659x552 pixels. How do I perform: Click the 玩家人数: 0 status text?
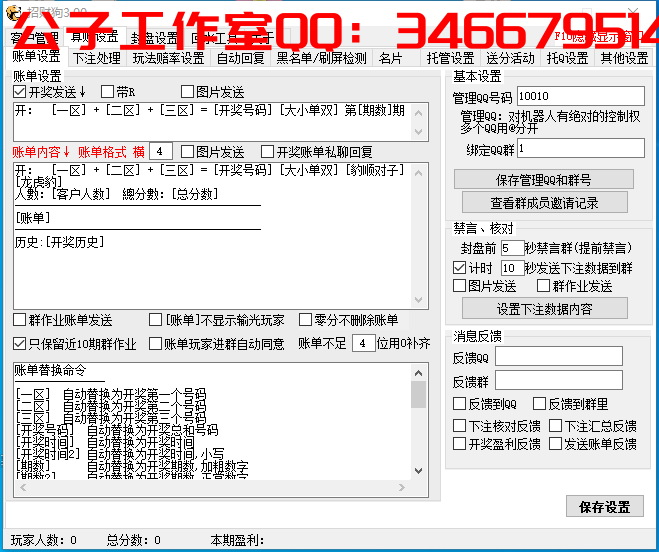tap(44, 540)
